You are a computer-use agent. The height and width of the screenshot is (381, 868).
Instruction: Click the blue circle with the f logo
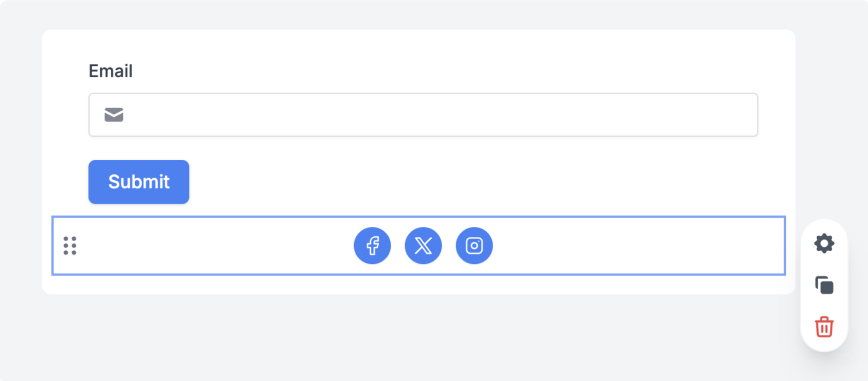point(372,246)
